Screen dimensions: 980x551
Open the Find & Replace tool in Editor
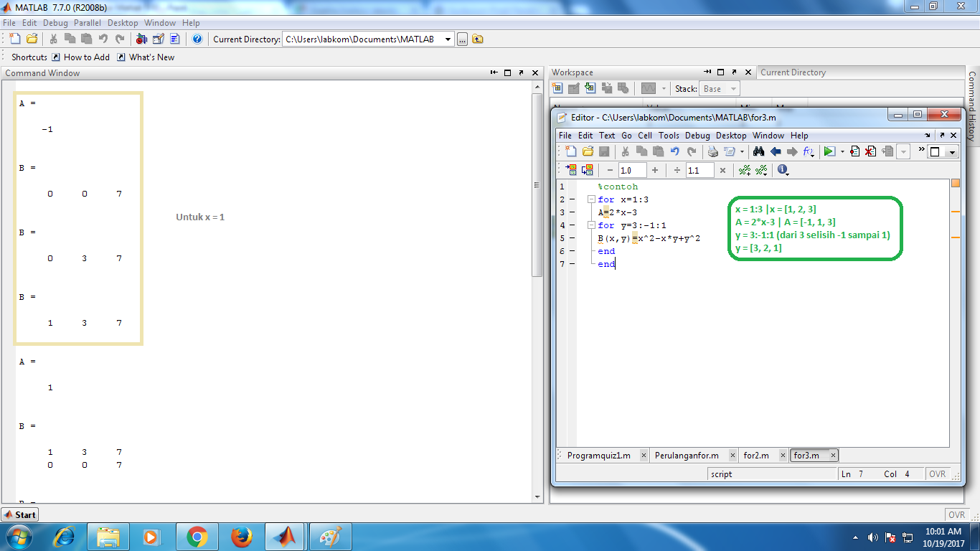click(759, 151)
